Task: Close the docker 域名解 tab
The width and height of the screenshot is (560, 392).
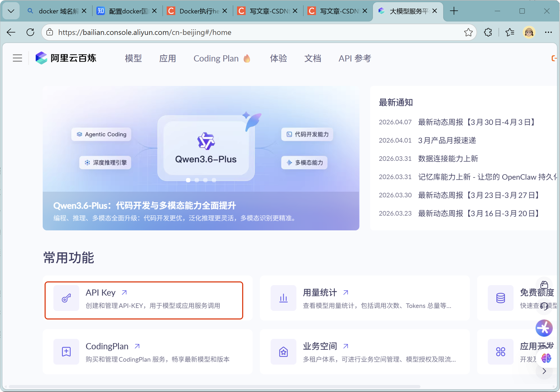Action: [x=84, y=11]
